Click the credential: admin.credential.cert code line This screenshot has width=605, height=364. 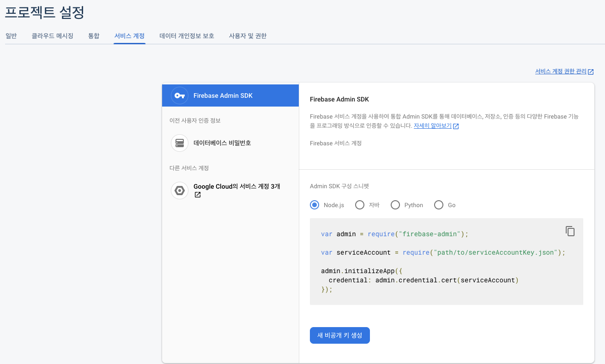coord(423,280)
